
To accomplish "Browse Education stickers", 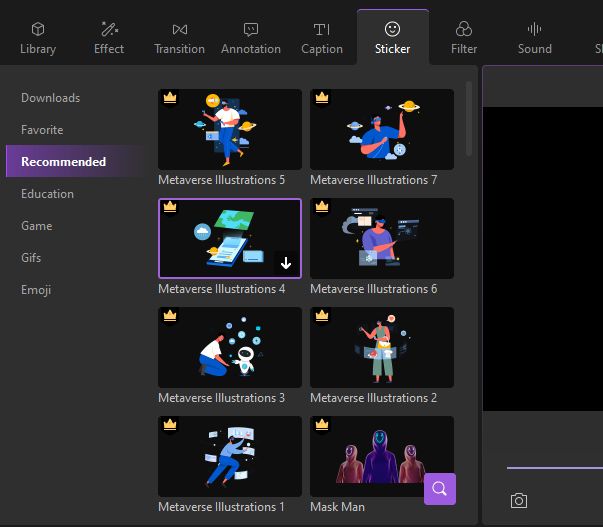I will tap(47, 193).
